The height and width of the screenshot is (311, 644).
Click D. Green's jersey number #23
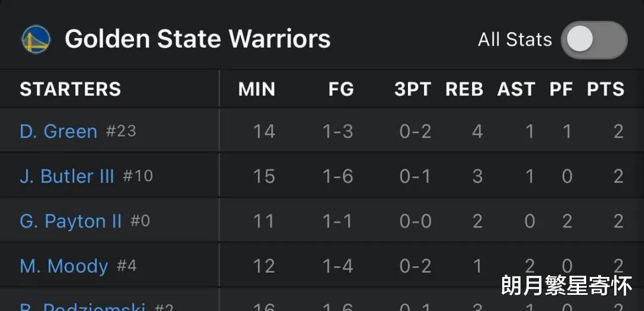[120, 131]
